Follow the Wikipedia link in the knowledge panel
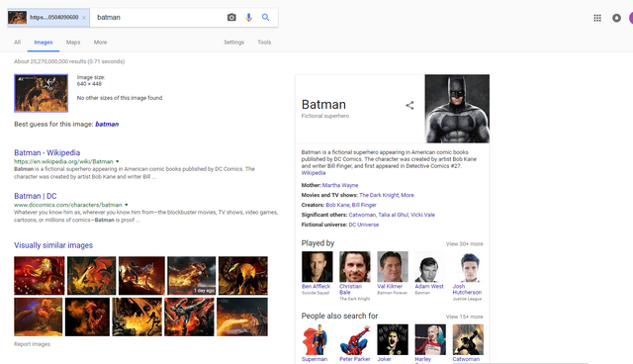Viewport: 633px width, 364px height. click(314, 173)
